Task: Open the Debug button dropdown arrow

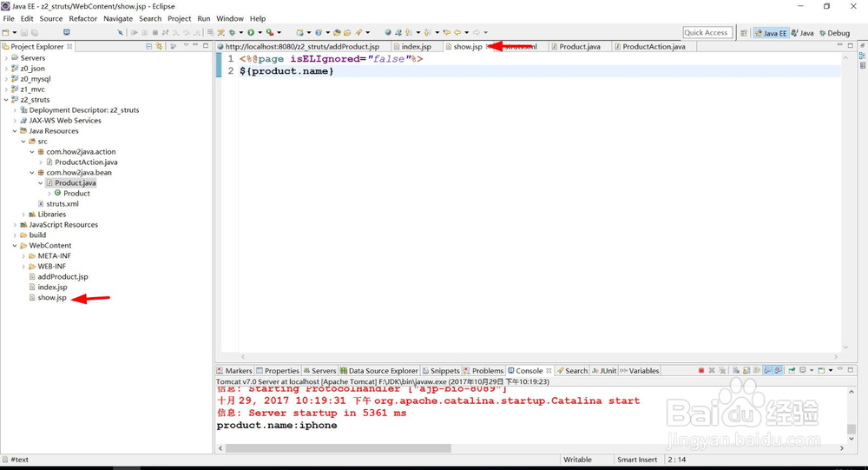Action: point(240,32)
